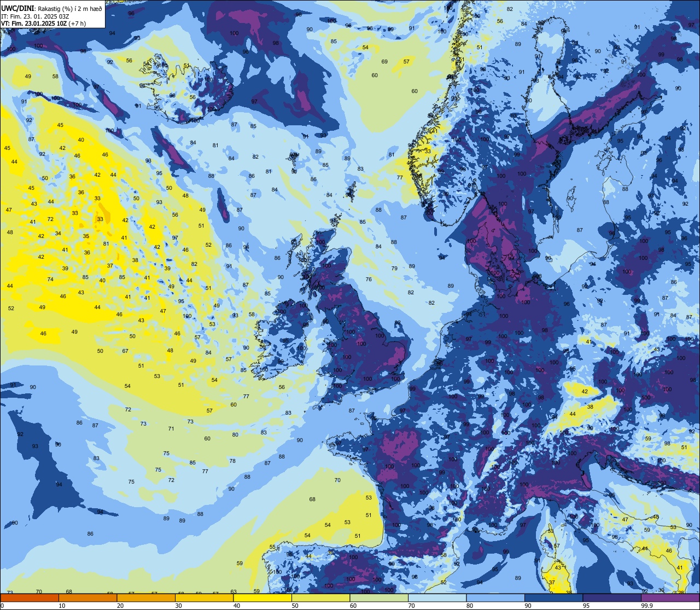Image resolution: width=700 pixels, height=610 pixels.
Task: Click the '95' tick label on the legend
Action: (586, 606)
